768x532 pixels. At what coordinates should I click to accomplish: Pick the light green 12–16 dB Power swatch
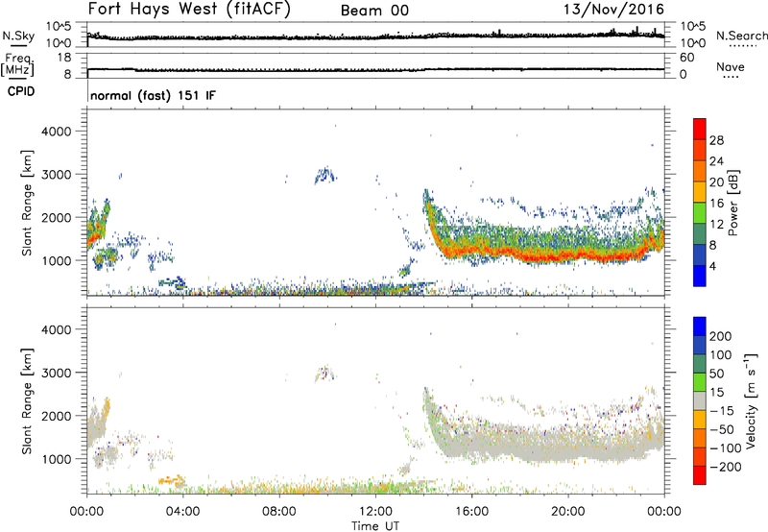[700, 213]
